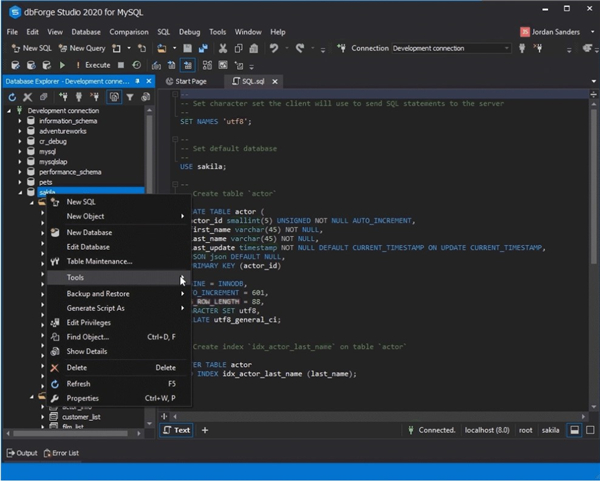Click the Execute button in the toolbar

(91, 65)
